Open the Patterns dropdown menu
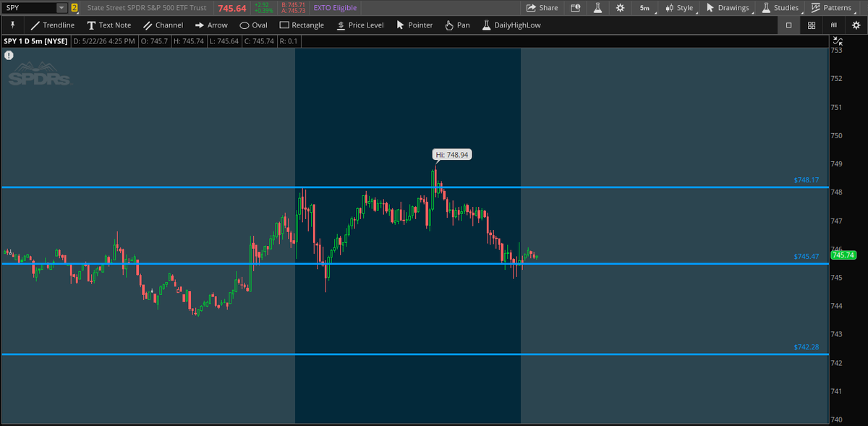Viewport: 868px width, 426px height. tap(832, 8)
